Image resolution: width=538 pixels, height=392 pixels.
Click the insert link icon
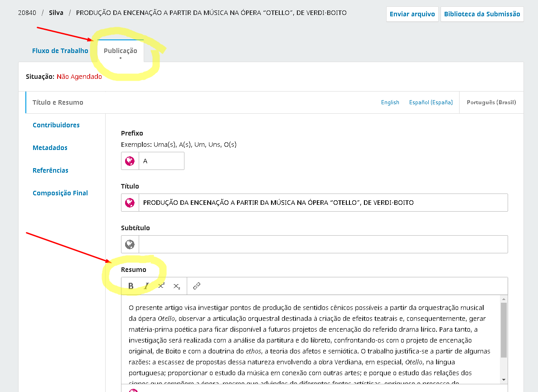coord(197,286)
